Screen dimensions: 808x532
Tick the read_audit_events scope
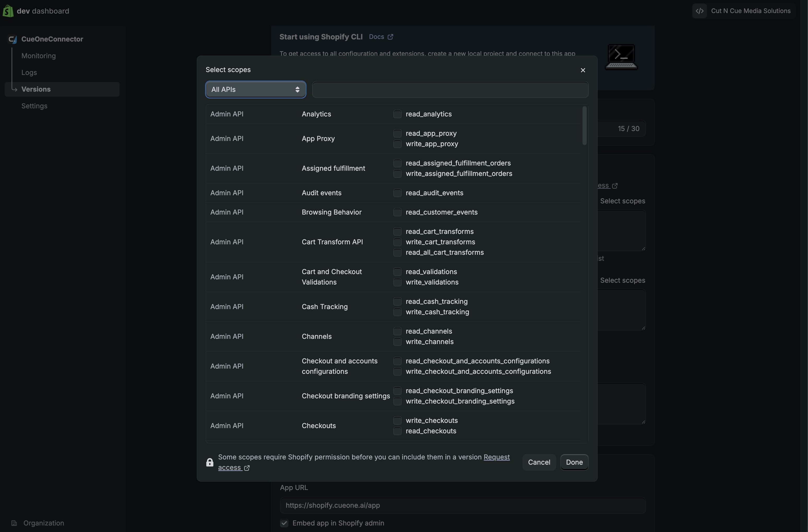pyautogui.click(x=397, y=193)
